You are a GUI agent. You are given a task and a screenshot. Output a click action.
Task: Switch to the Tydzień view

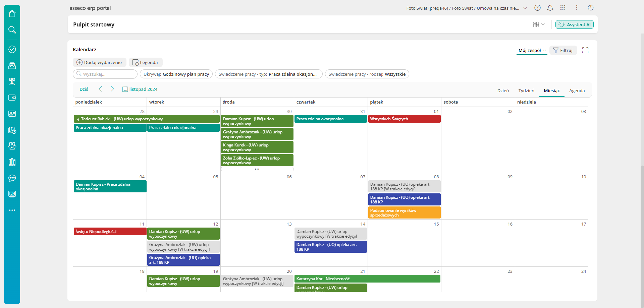(526, 90)
